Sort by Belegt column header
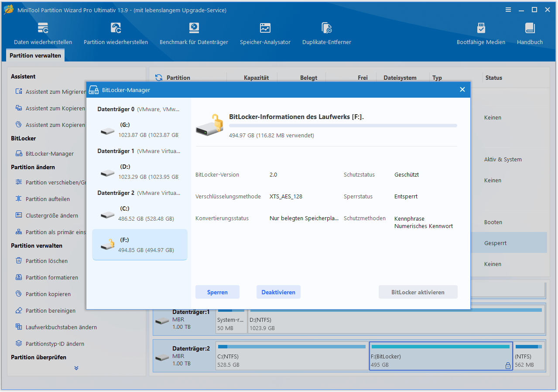This screenshot has width=558, height=392. pos(308,78)
